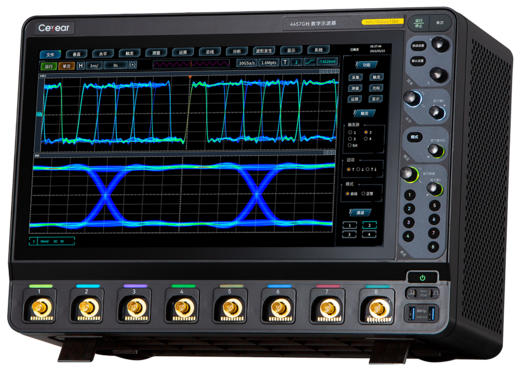Select trigger source 2 radio button
This screenshot has width=520, height=372.
[x=366, y=132]
